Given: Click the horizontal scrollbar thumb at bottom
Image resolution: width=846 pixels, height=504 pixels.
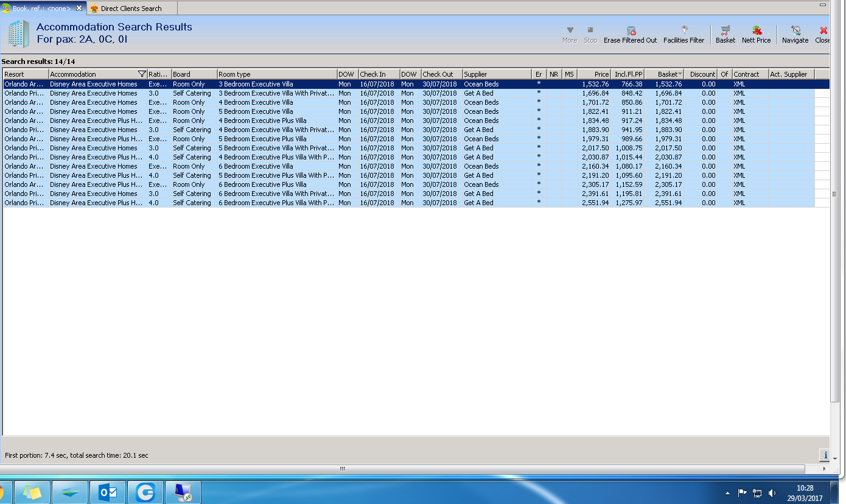Looking at the screenshot, I should [343, 469].
